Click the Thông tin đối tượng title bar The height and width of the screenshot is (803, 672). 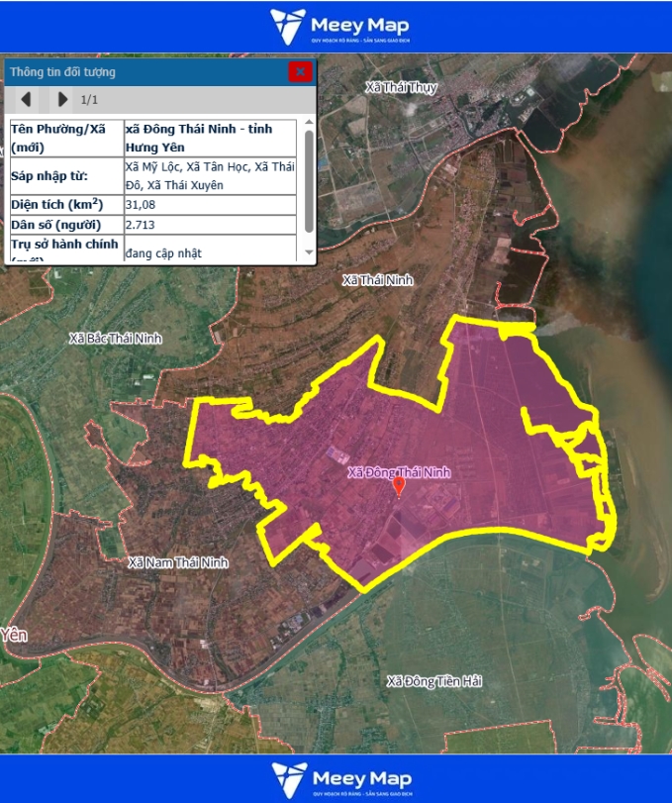[139, 71]
